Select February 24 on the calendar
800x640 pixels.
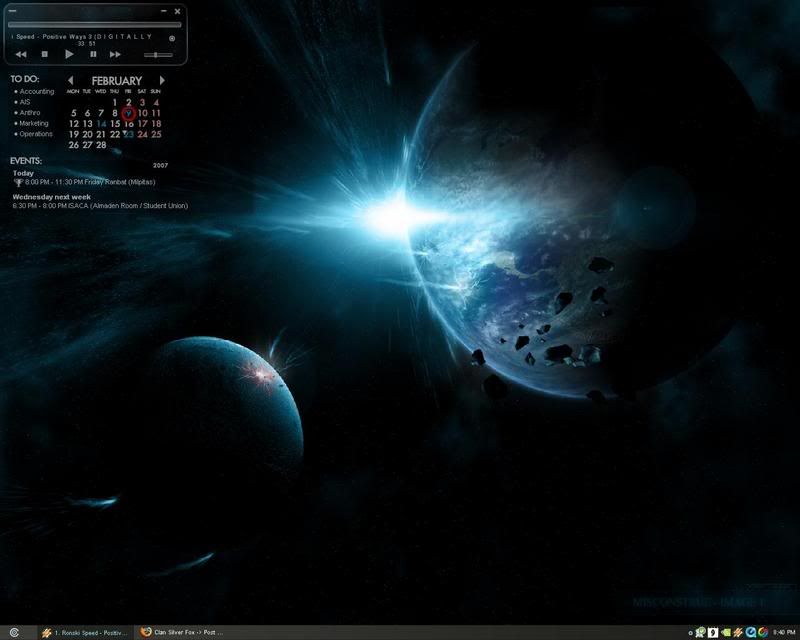point(142,135)
